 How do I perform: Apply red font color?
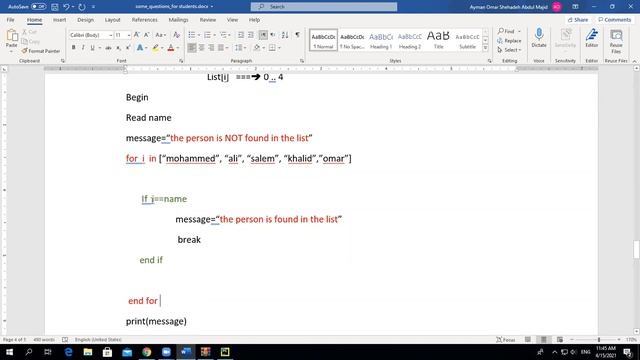[171, 48]
